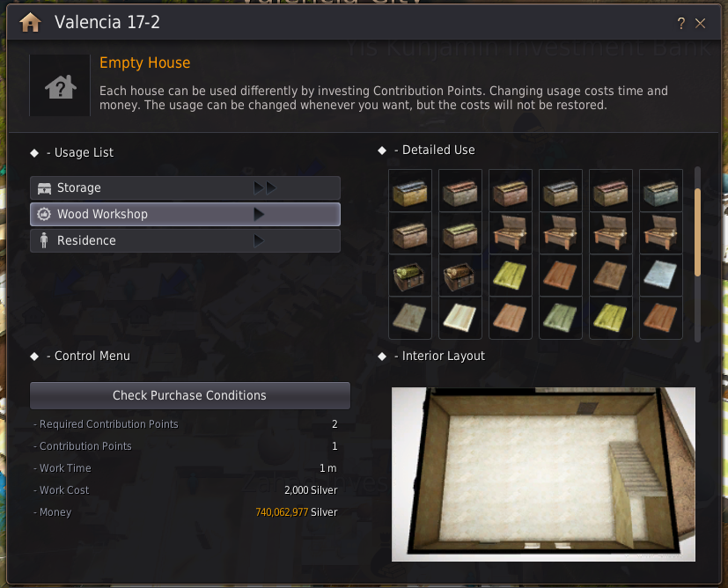Click the "Required Contribution Points" label
The width and height of the screenshot is (728, 588).
[108, 424]
